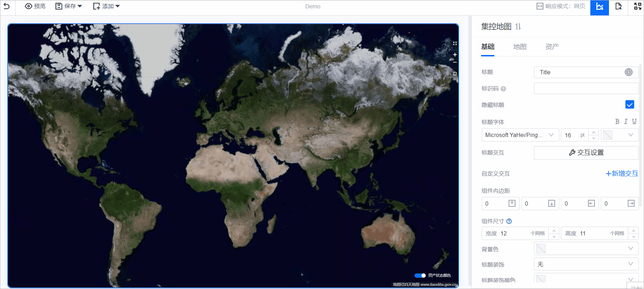
Task: Click the undo arrow icon
Action: [x=7, y=6]
